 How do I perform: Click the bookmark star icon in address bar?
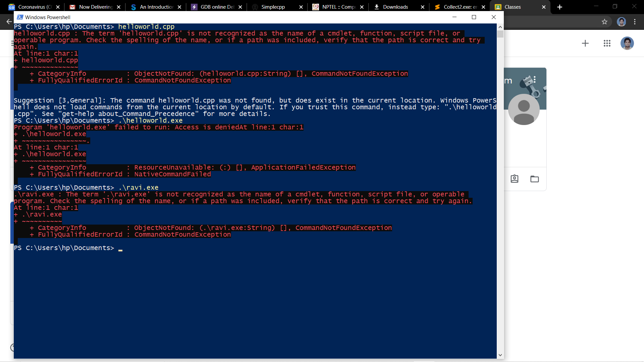point(604,22)
